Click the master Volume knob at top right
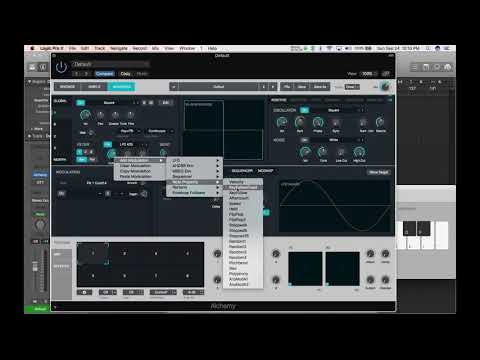 coord(385,87)
